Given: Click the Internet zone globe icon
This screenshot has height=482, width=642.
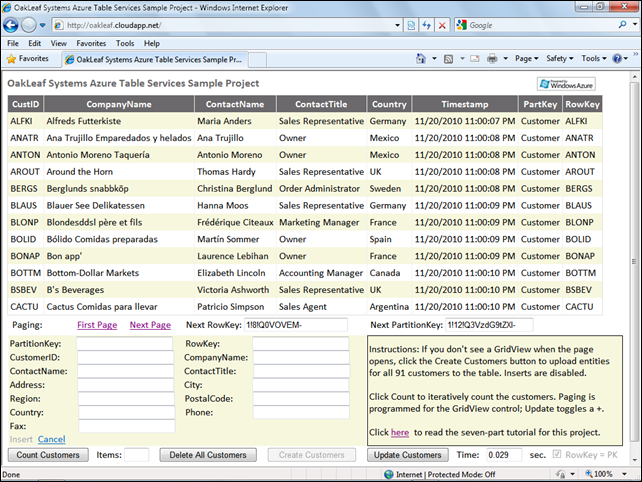Looking at the screenshot, I should coord(389,475).
